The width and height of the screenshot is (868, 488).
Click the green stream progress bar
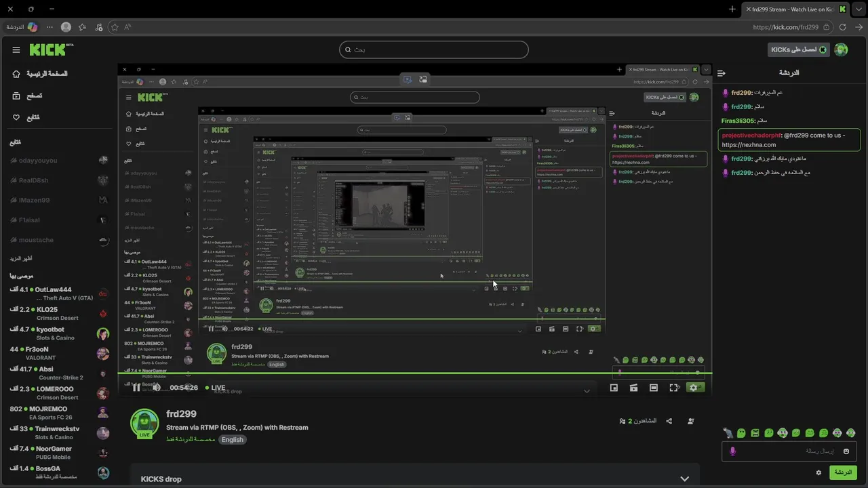tap(414, 373)
